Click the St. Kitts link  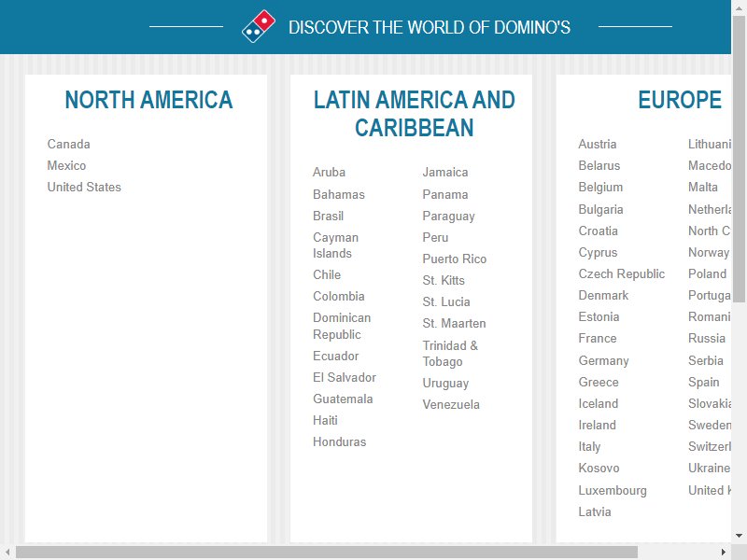pyautogui.click(x=444, y=280)
